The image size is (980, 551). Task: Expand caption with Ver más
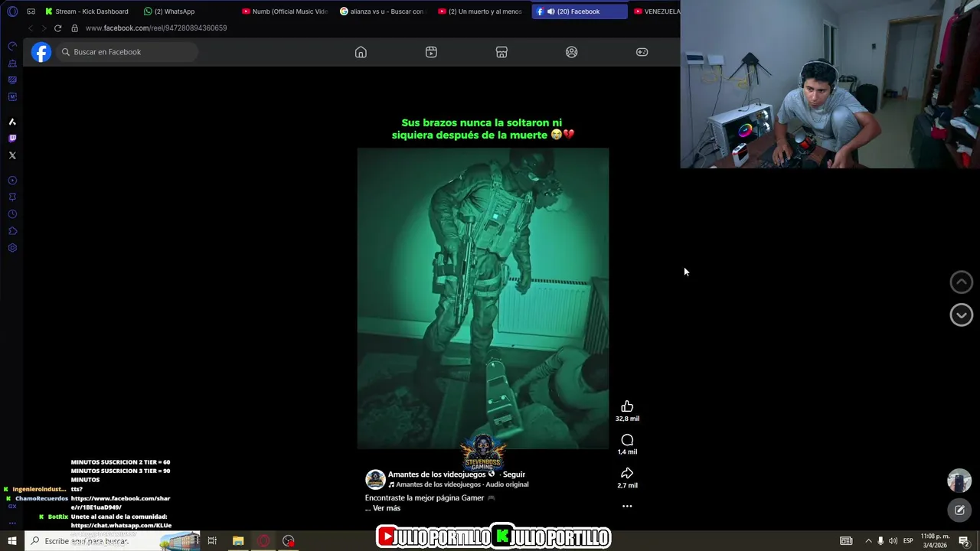(387, 508)
